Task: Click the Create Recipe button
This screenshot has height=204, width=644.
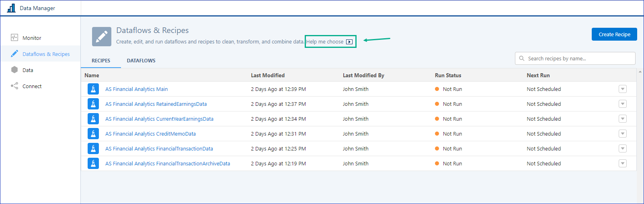Action: pyautogui.click(x=614, y=34)
